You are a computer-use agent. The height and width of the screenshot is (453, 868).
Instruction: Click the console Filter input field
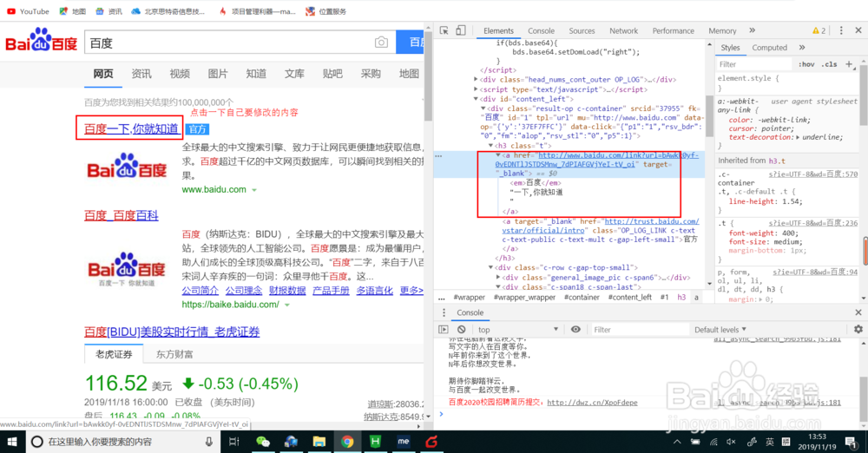coord(640,330)
